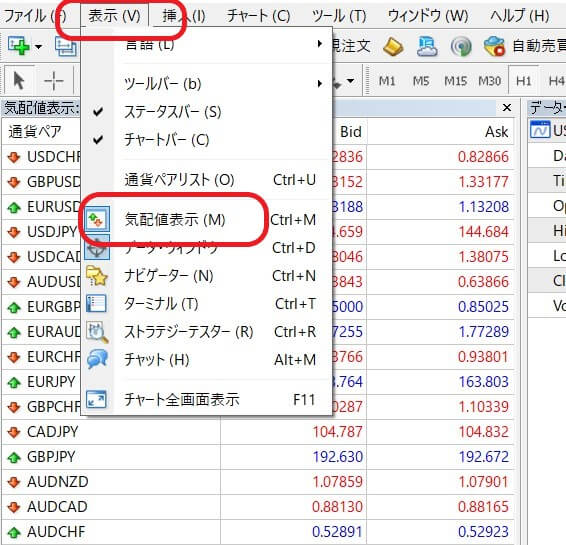Select the AUDCHF row
Screen dimensions: 566x545
click(x=258, y=532)
